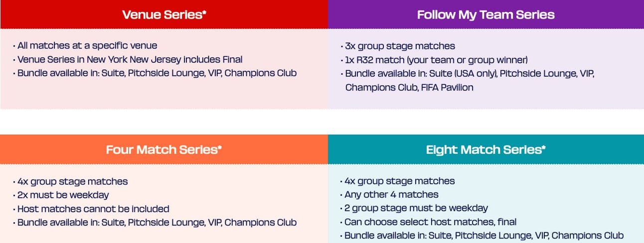Click '2x must be weekday' bullet
The height and width of the screenshot is (243, 644).
click(x=60, y=195)
